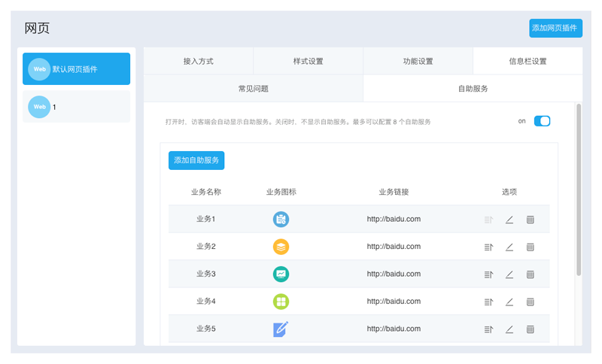This screenshot has width=602, height=364.
Task: Click the vertical scrollbar in the settings panel
Action: pyautogui.click(x=579, y=188)
